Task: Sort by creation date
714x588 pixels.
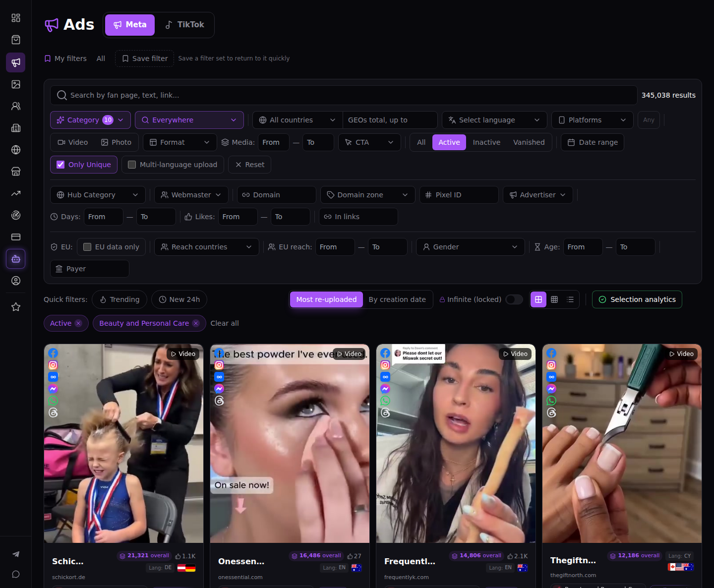Action: pos(397,299)
